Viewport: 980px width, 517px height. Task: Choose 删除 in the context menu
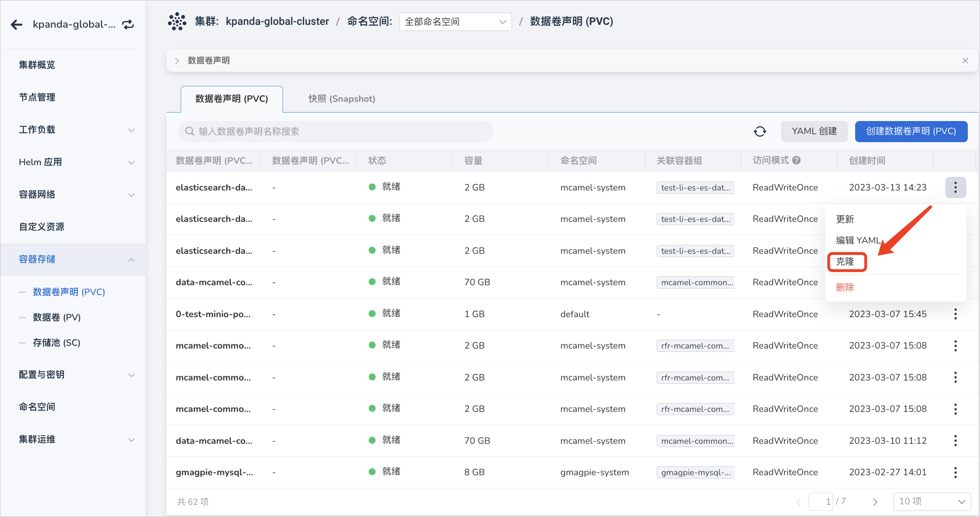(x=845, y=287)
